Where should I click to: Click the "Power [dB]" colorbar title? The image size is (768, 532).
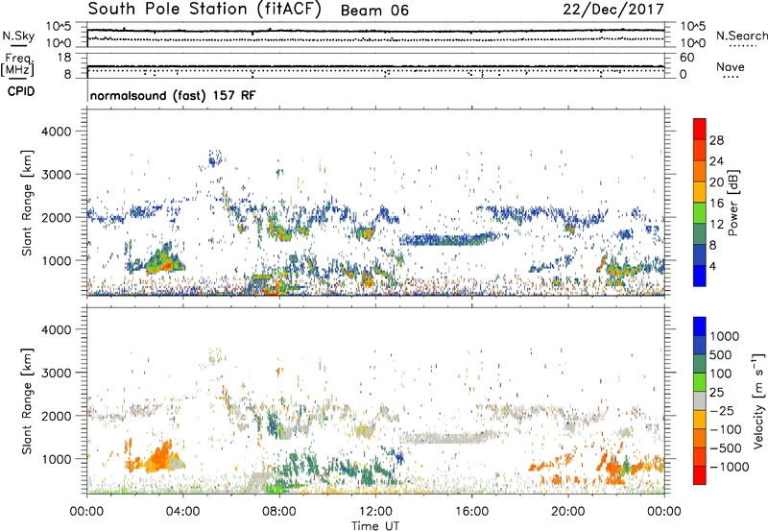pos(733,203)
